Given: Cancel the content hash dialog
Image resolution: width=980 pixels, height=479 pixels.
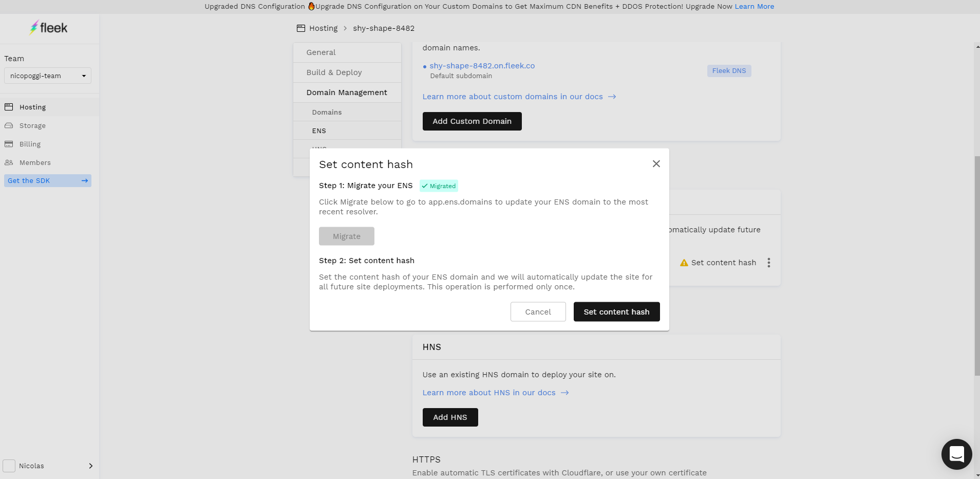Looking at the screenshot, I should click(x=538, y=312).
